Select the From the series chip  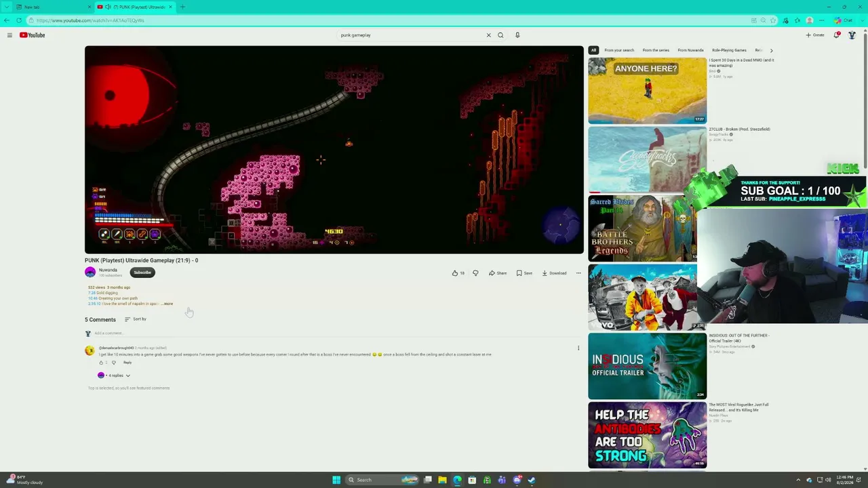pyautogui.click(x=656, y=50)
